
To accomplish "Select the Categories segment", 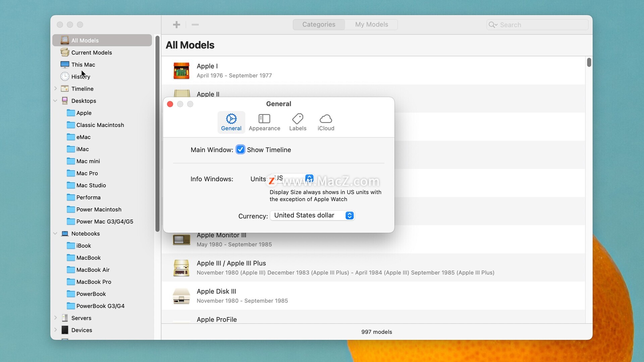I will coord(319,24).
